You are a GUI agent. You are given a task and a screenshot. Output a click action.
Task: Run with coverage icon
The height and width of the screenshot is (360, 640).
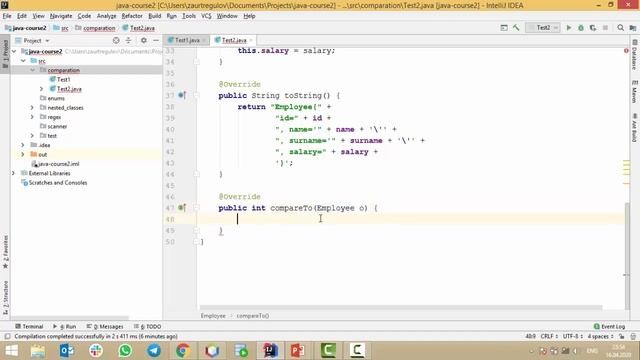click(593, 28)
